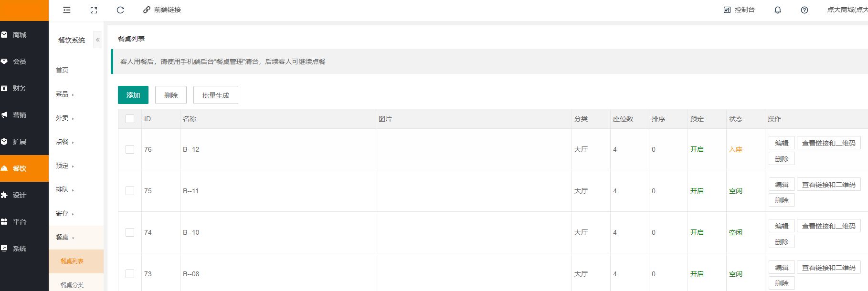
Task: Collapse the 餐桌 submenu
Action: 65,238
